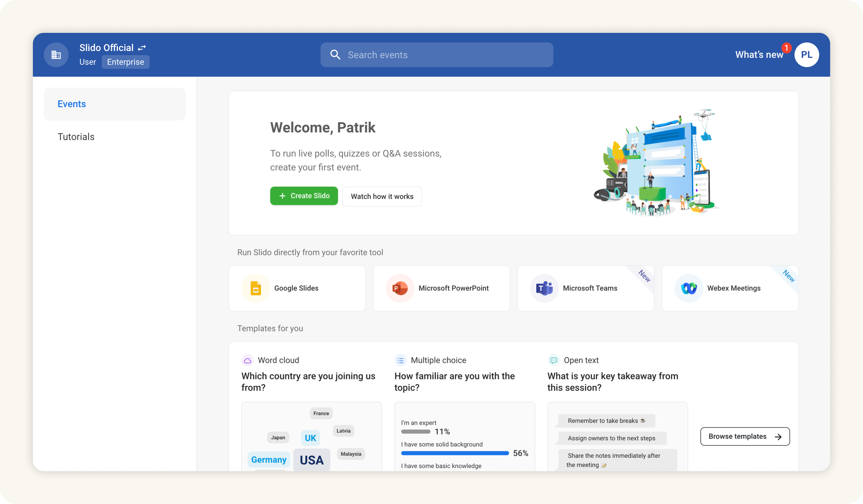Select the Open text takeaway template
Screen dimensions: 863x504
point(618,413)
